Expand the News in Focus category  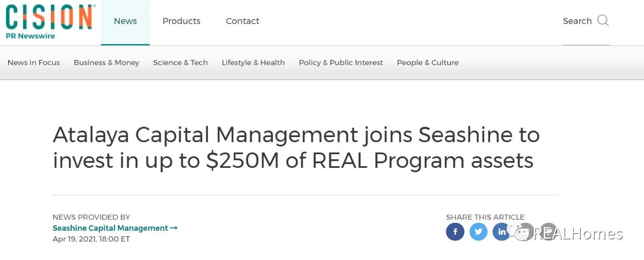[34, 62]
